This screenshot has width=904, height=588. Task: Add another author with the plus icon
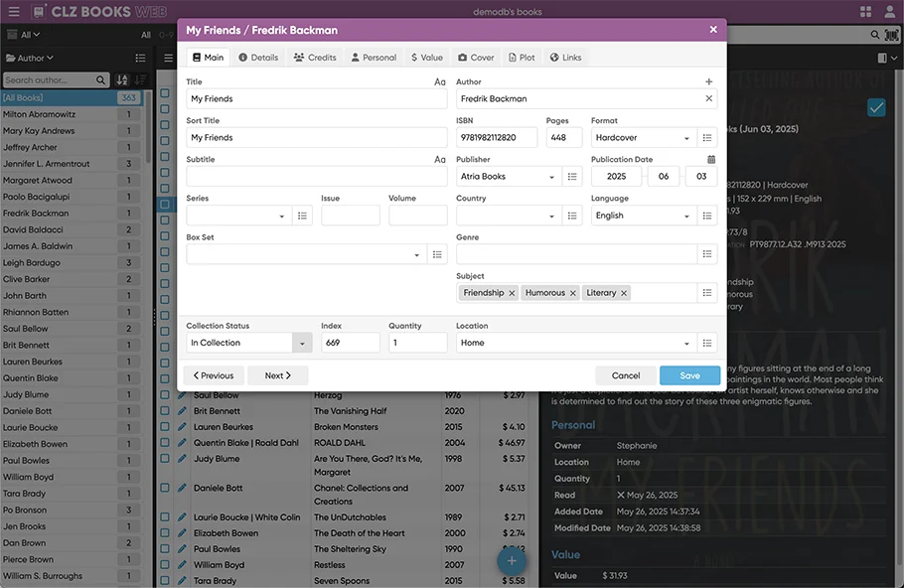point(709,81)
